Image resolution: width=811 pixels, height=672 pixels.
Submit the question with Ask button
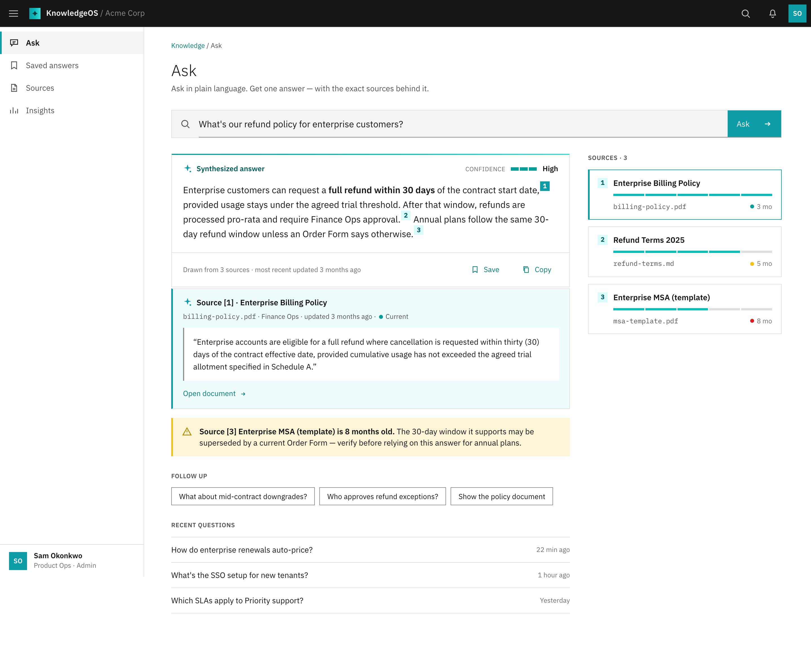pyautogui.click(x=754, y=124)
